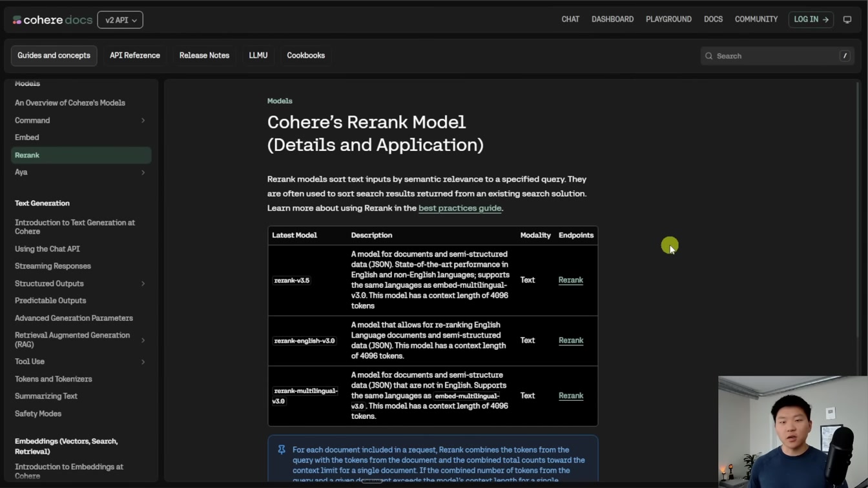
Task: Open the v2 API version dropdown
Action: (x=120, y=20)
